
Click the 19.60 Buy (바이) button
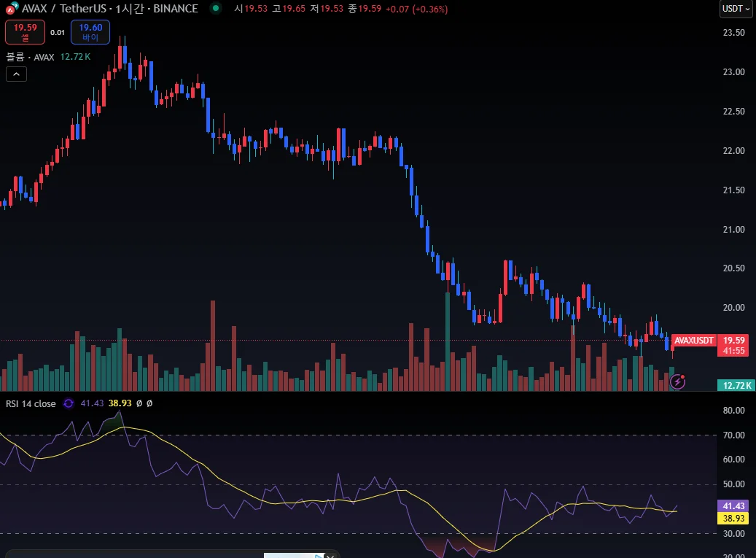(x=90, y=32)
